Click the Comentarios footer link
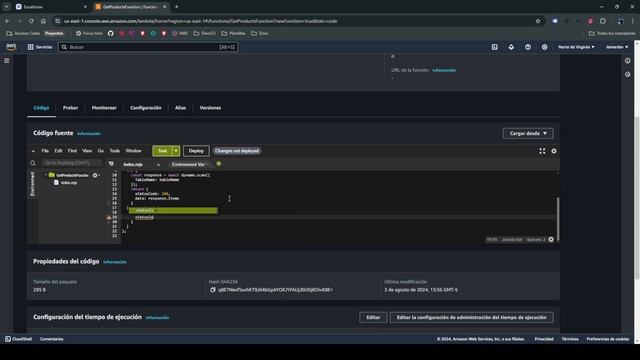 pos(51,339)
